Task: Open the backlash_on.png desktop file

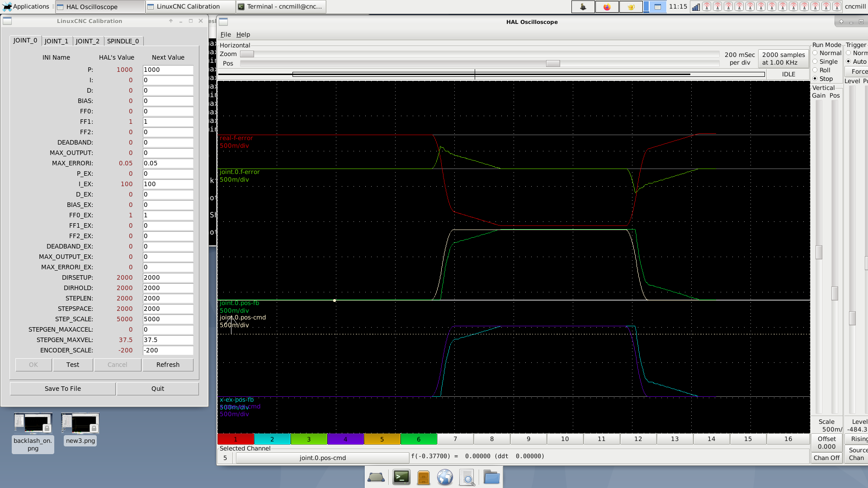Action: tap(33, 433)
